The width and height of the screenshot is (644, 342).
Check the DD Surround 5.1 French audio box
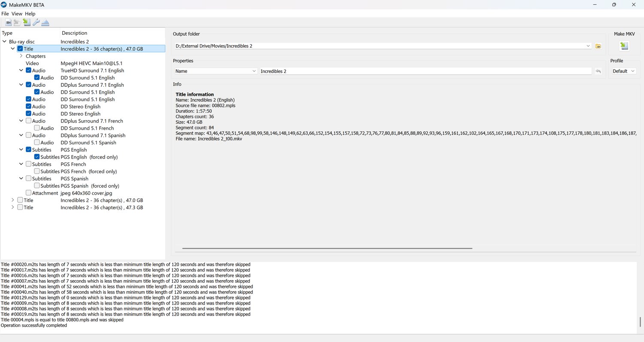click(37, 128)
